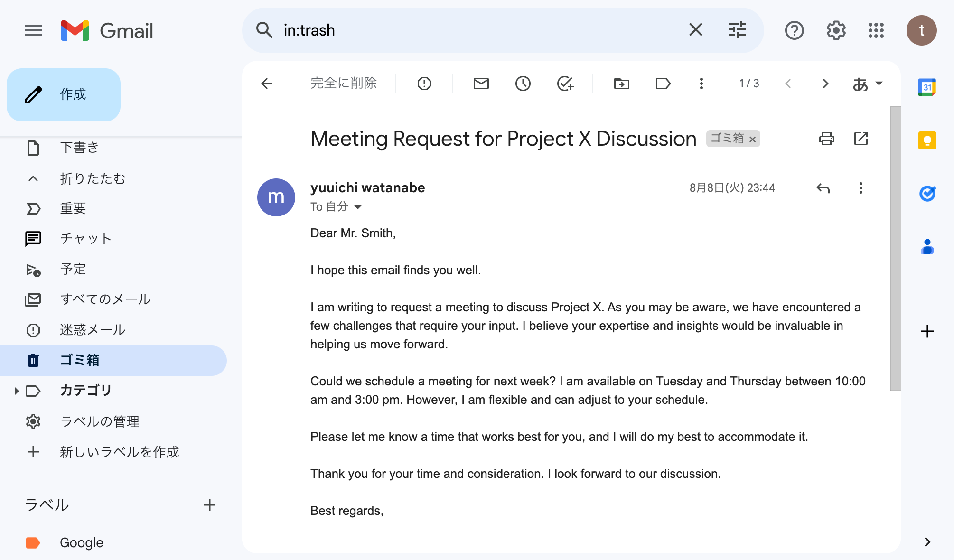Add email to Tasks

[565, 84]
